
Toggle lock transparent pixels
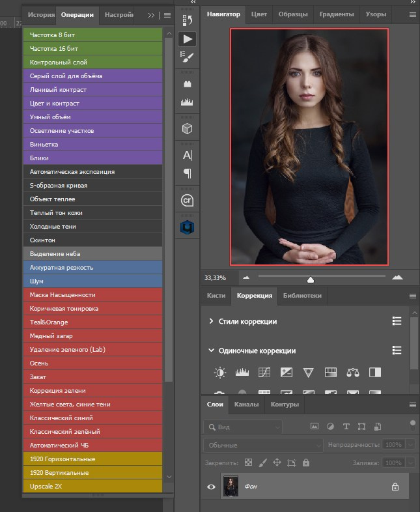[x=248, y=462]
